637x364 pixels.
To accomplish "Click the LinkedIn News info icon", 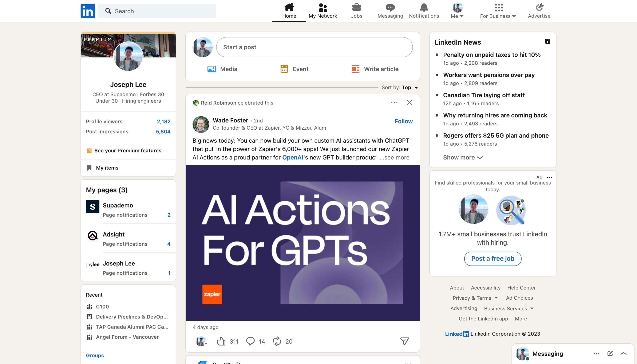I will (547, 41).
